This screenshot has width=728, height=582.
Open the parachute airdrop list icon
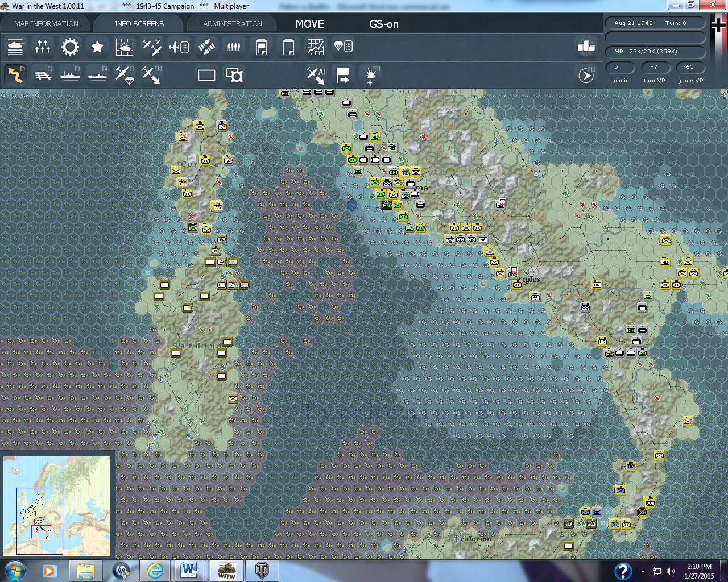point(343,47)
